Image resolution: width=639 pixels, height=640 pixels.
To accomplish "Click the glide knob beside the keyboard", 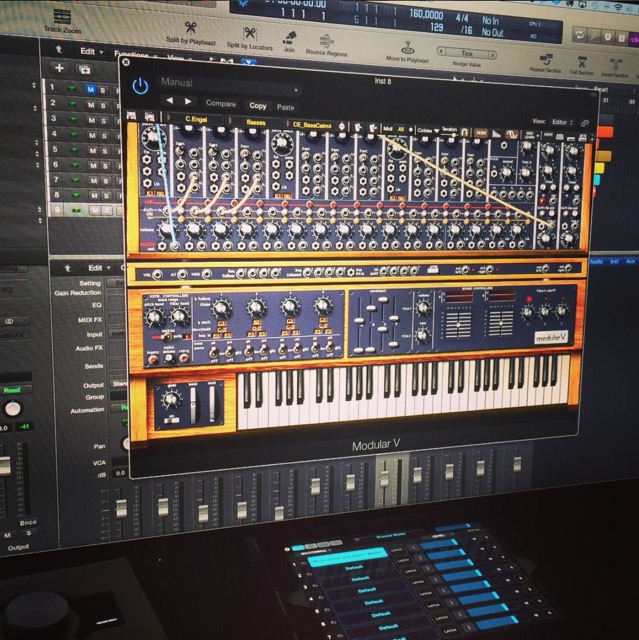I will click(x=171, y=400).
